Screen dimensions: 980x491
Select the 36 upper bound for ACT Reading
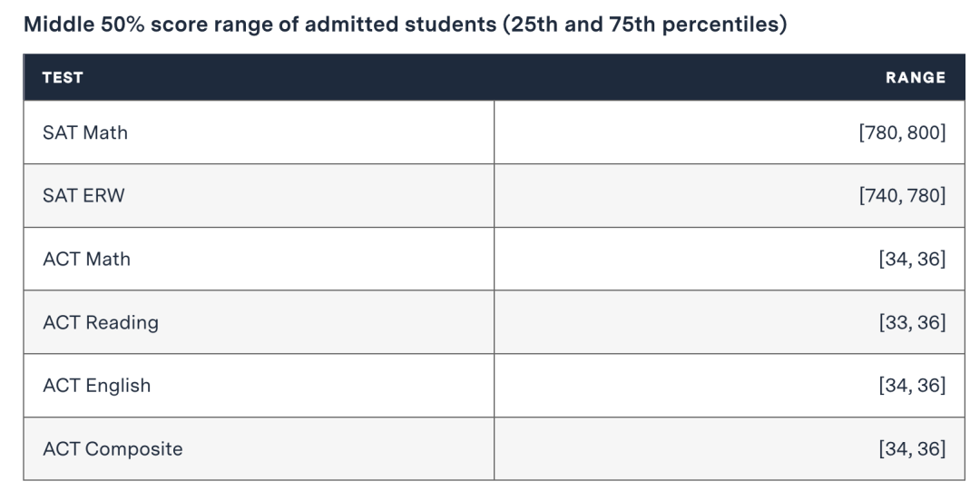coord(928,322)
